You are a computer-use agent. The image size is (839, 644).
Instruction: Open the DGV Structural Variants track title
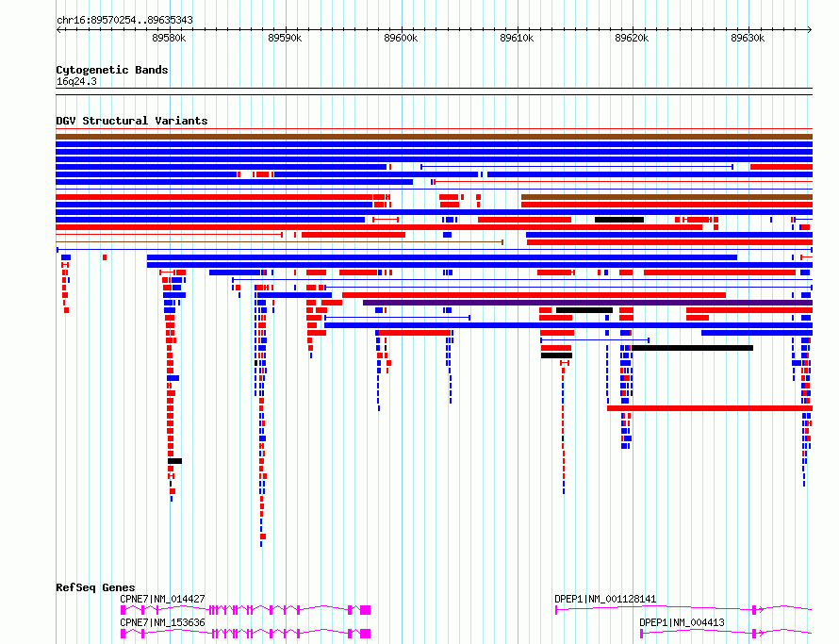(x=132, y=121)
